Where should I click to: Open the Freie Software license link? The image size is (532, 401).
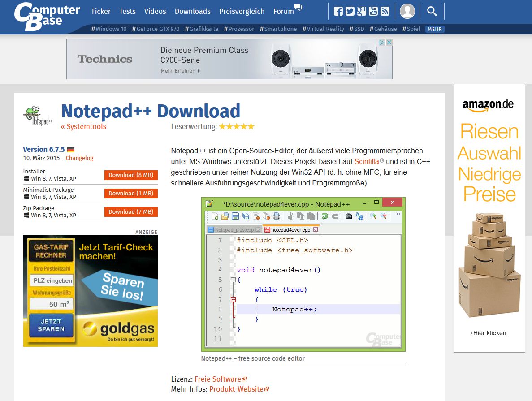click(x=218, y=379)
